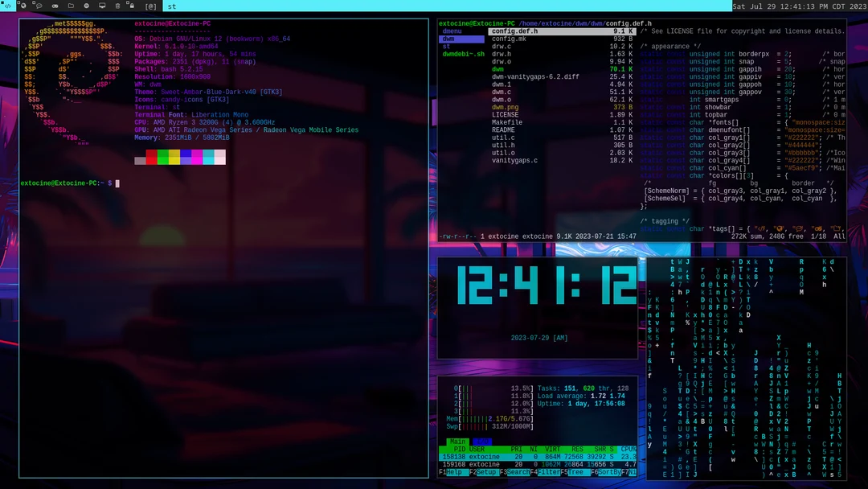The height and width of the screenshot is (489, 868).
Task: Select the Main tab in htop
Action: (457, 442)
